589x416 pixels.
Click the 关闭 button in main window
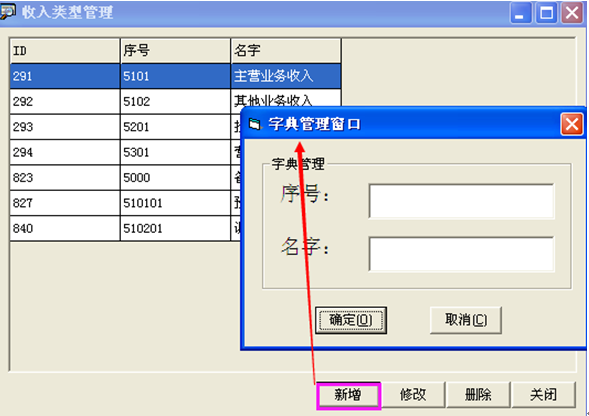[x=544, y=395]
